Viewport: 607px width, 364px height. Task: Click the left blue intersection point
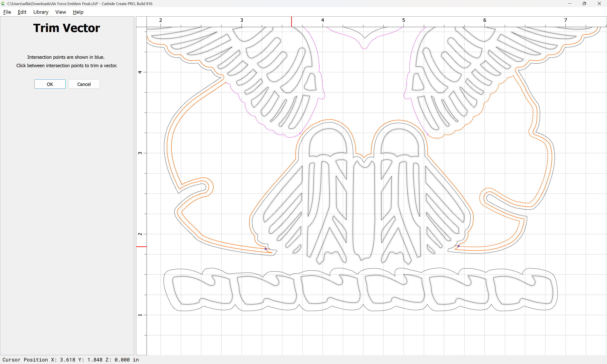click(266, 249)
